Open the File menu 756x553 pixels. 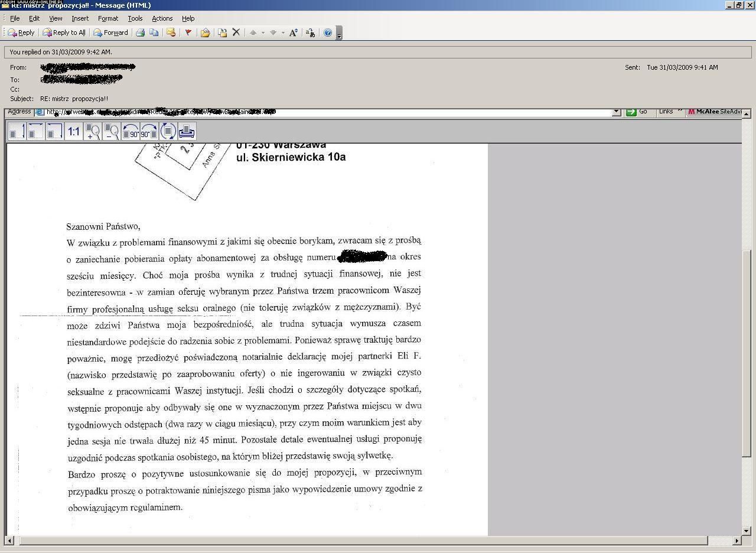pyautogui.click(x=15, y=18)
